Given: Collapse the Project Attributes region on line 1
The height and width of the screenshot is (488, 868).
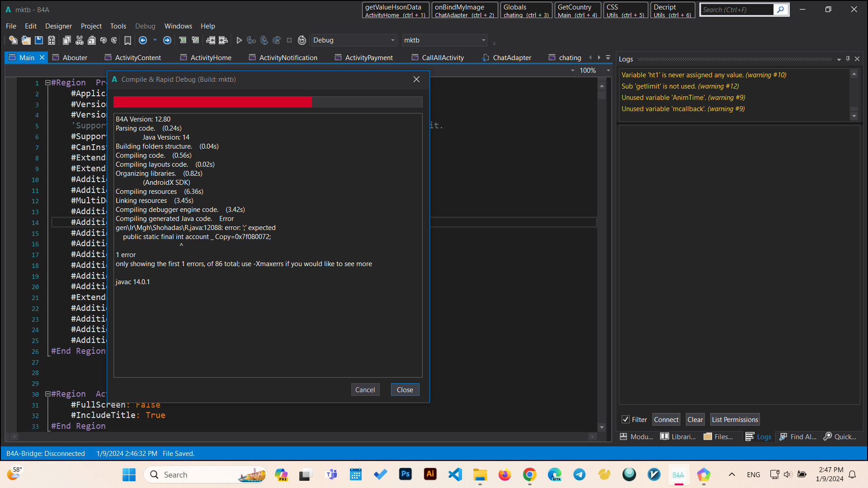Looking at the screenshot, I should pyautogui.click(x=47, y=83).
